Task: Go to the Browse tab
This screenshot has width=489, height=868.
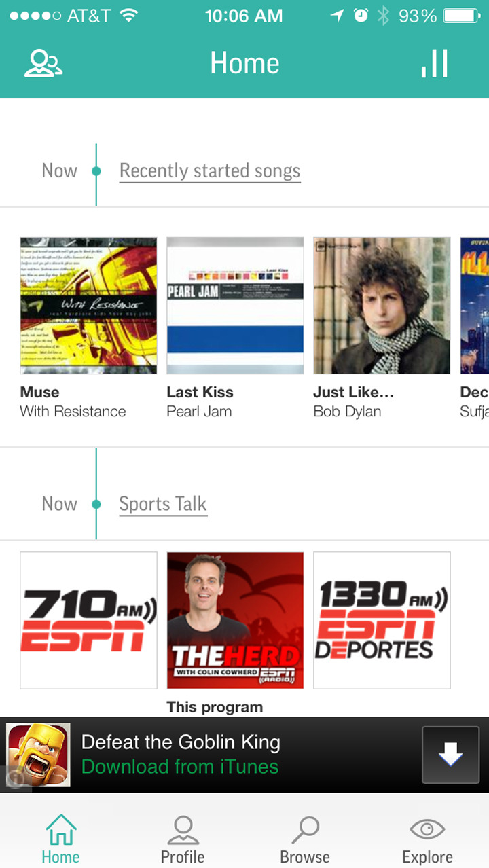Action: (x=305, y=839)
